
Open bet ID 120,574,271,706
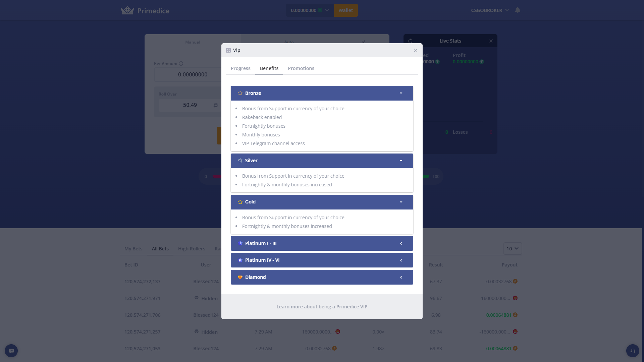tap(143, 315)
